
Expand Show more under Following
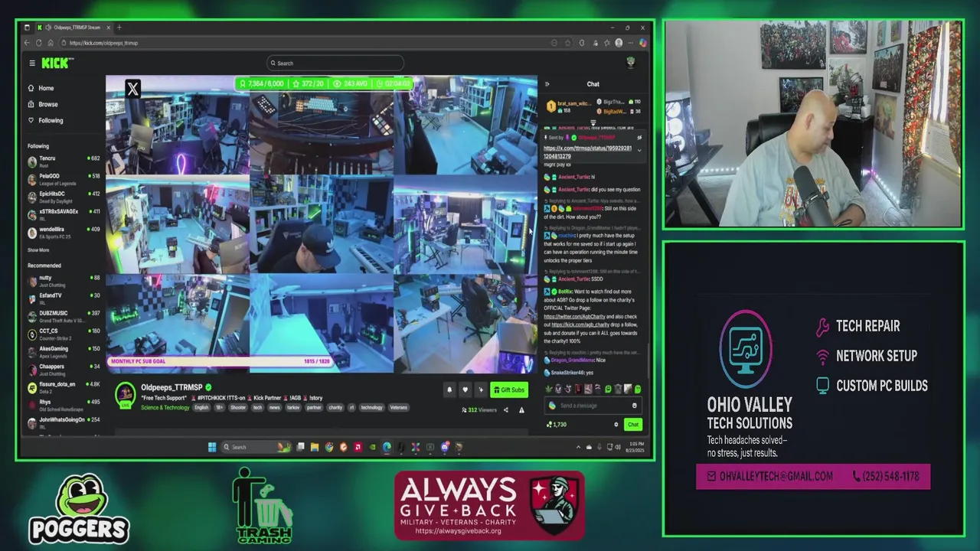click(38, 250)
